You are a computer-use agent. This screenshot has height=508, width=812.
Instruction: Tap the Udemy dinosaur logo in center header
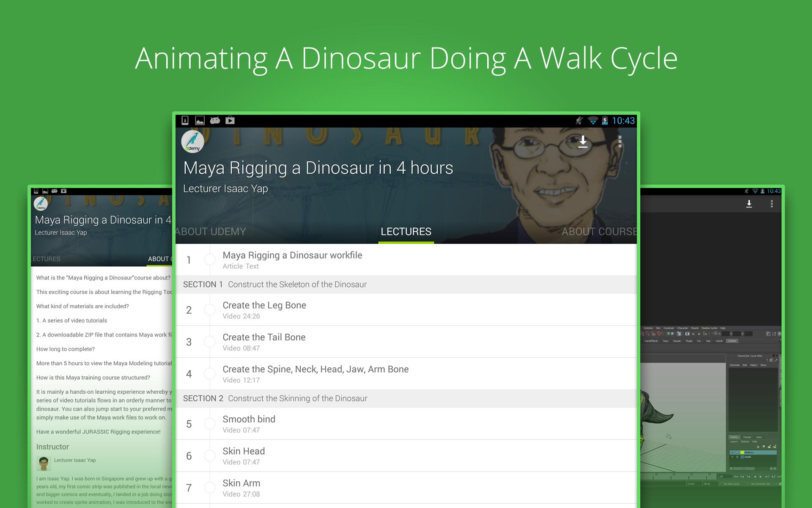click(193, 142)
